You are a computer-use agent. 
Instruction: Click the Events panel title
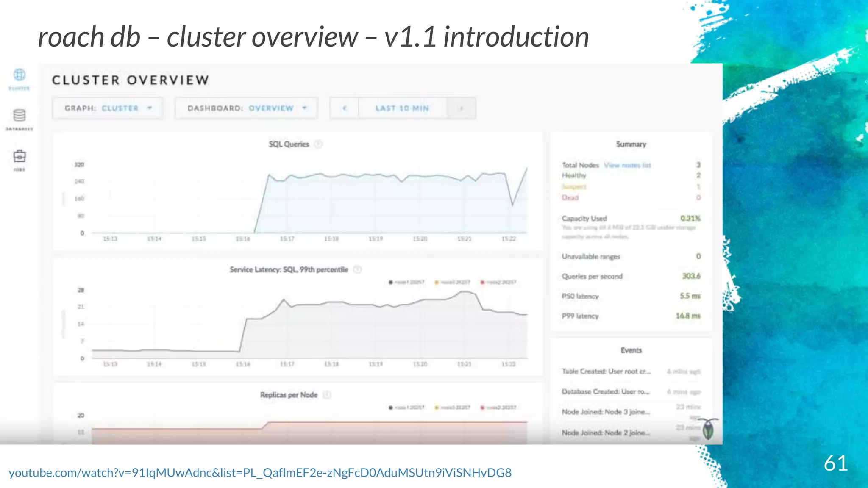click(631, 350)
